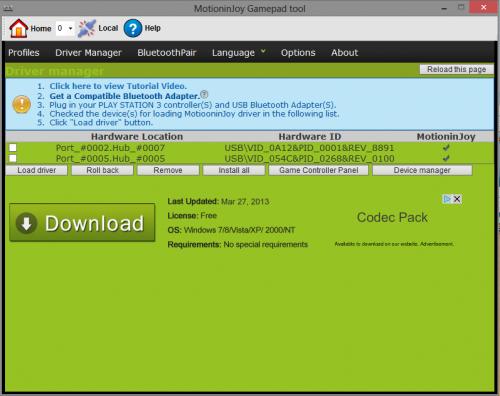
Task: Open the Game Controller Panel button
Action: [319, 170]
